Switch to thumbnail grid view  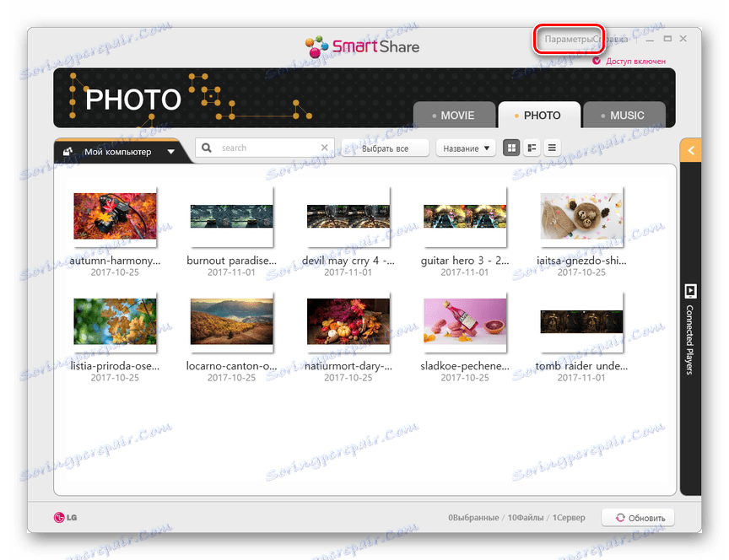tap(511, 148)
